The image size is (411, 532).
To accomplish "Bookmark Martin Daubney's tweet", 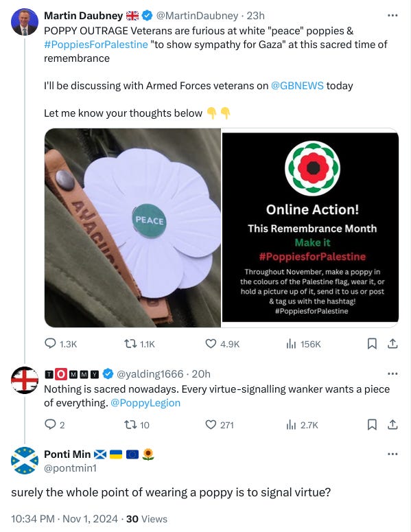I will (372, 344).
